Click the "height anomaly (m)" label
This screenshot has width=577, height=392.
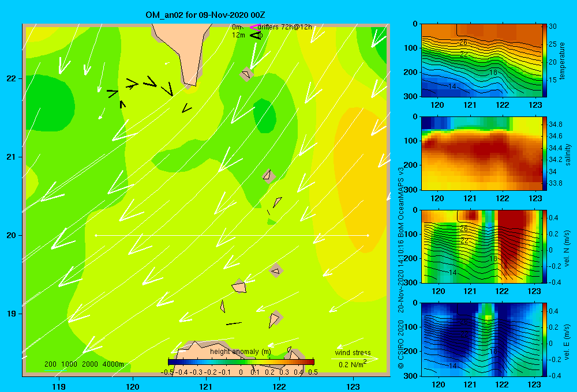pos(240,352)
